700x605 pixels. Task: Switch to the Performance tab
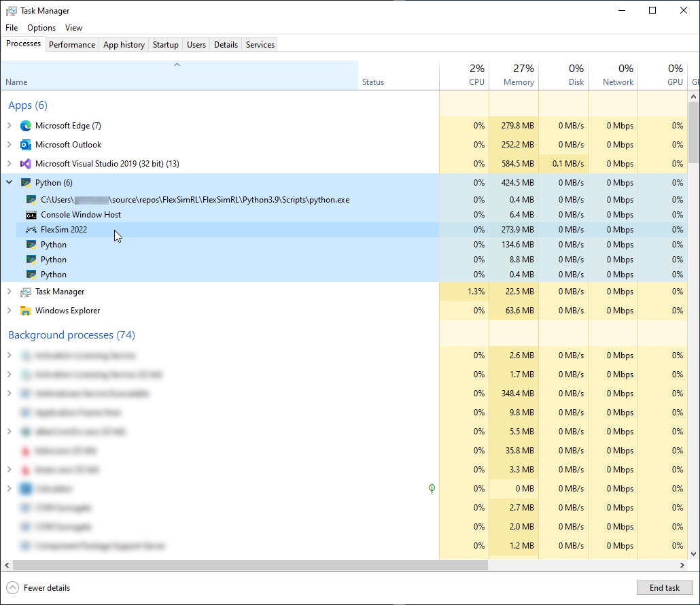[72, 45]
